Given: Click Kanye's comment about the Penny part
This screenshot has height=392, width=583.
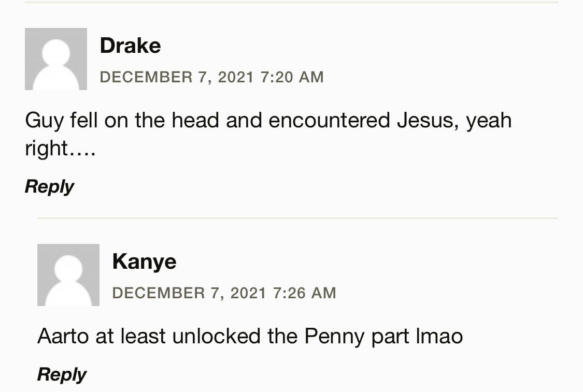Looking at the screenshot, I should pyautogui.click(x=250, y=337).
